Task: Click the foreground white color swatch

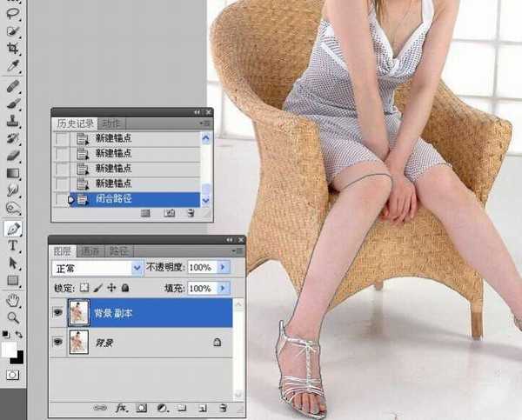Action: pos(10,348)
